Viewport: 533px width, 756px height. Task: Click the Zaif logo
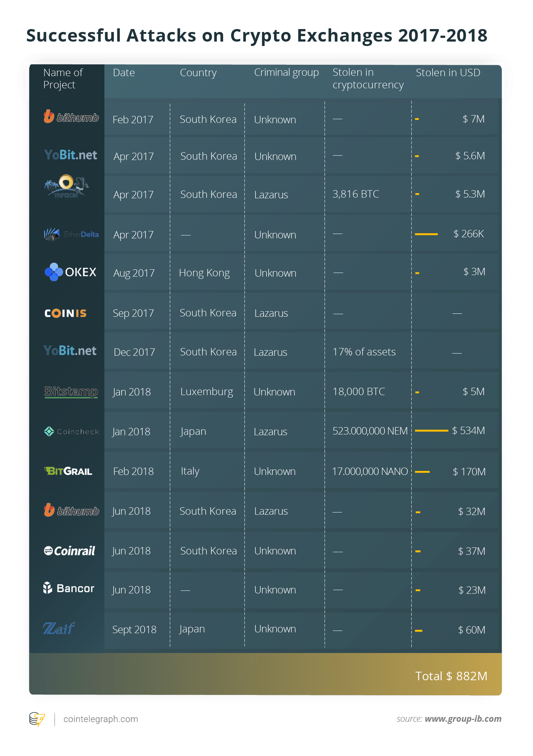click(59, 628)
